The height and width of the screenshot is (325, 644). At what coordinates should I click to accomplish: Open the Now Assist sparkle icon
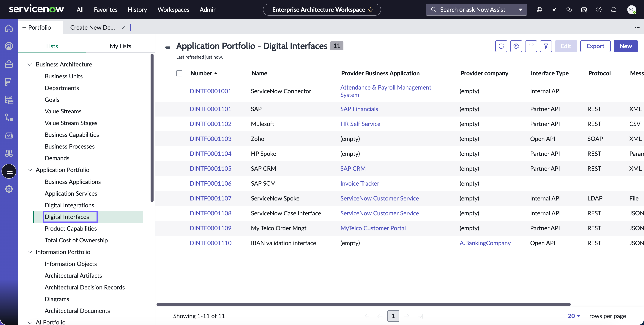coord(554,10)
